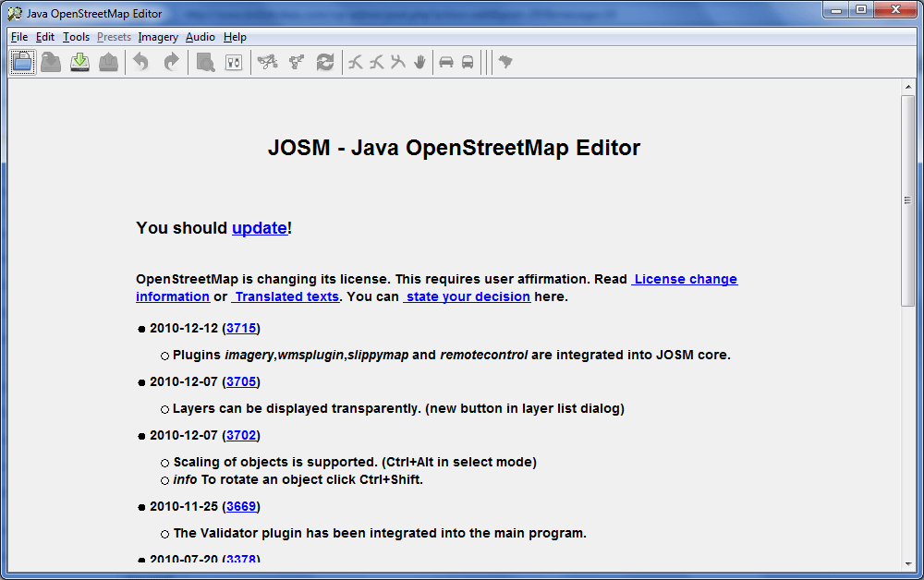Click 'OpenStreetMap is changing its license' text
The image size is (924, 580).
pos(262,279)
